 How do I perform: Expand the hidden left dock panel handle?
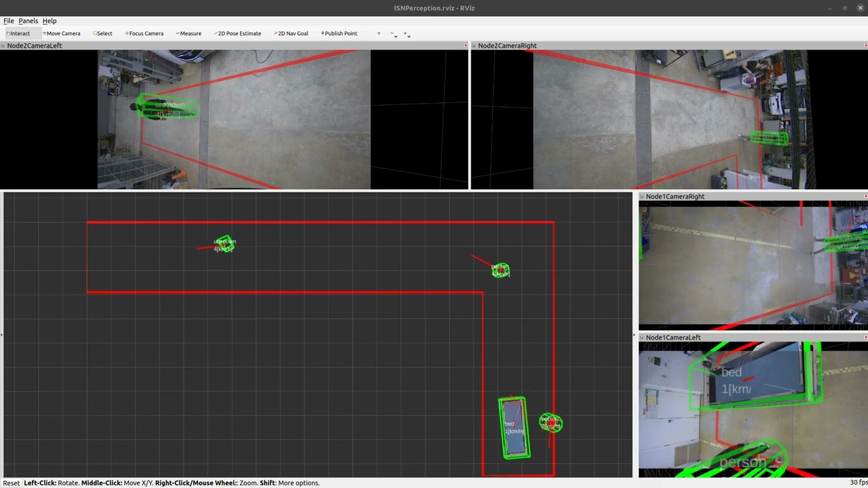click(x=1, y=335)
